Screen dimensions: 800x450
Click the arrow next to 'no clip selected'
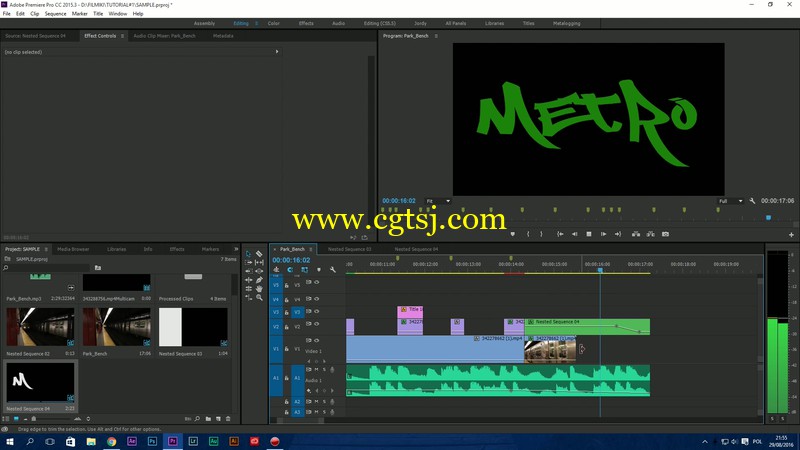[x=277, y=52]
